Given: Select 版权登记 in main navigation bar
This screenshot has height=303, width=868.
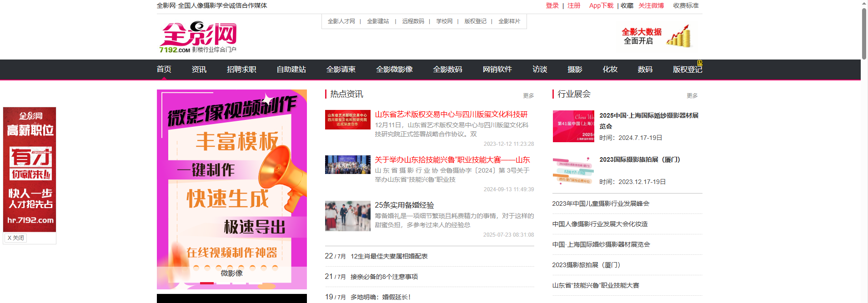Looking at the screenshot, I should (x=687, y=69).
